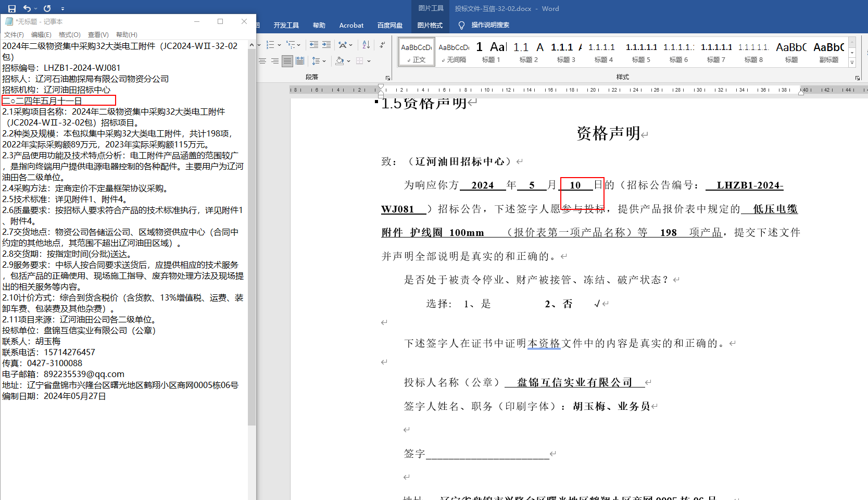
Task: Open the 帮助 ribbon tab in Word
Action: pyautogui.click(x=319, y=25)
